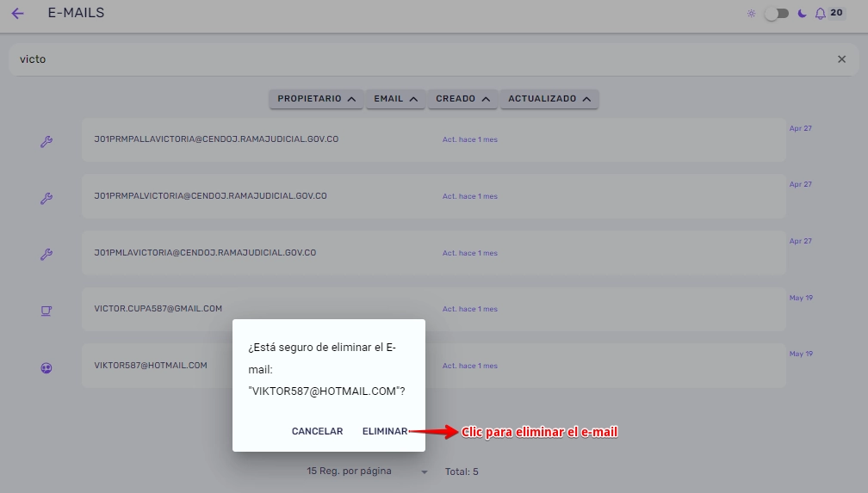Open notifications bell icon
Viewport: 868px width, 493px height.
[821, 13]
